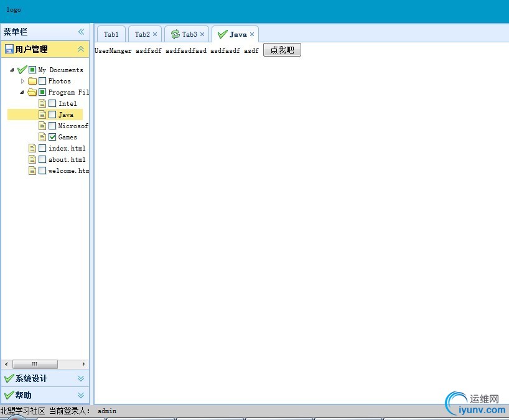Open the 系统设计 panel header
The image size is (509, 420).
coord(45,378)
